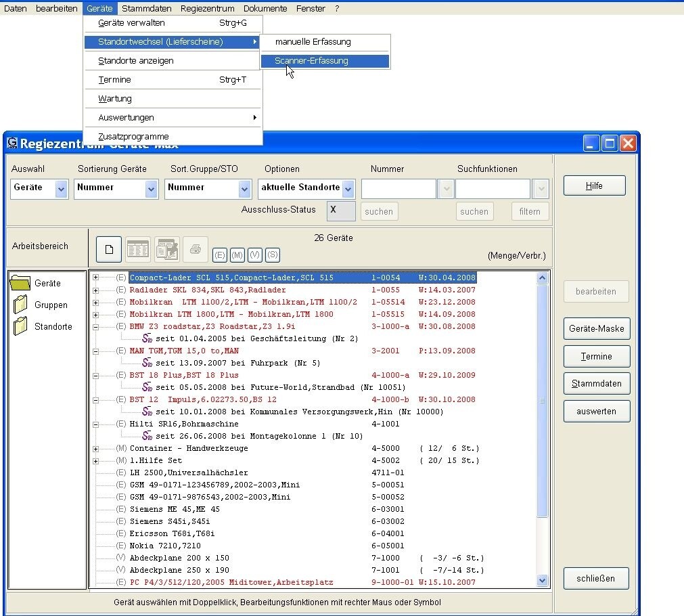This screenshot has width=684, height=616.
Task: Expand the 1.Hilfe Set row
Action: point(95,461)
